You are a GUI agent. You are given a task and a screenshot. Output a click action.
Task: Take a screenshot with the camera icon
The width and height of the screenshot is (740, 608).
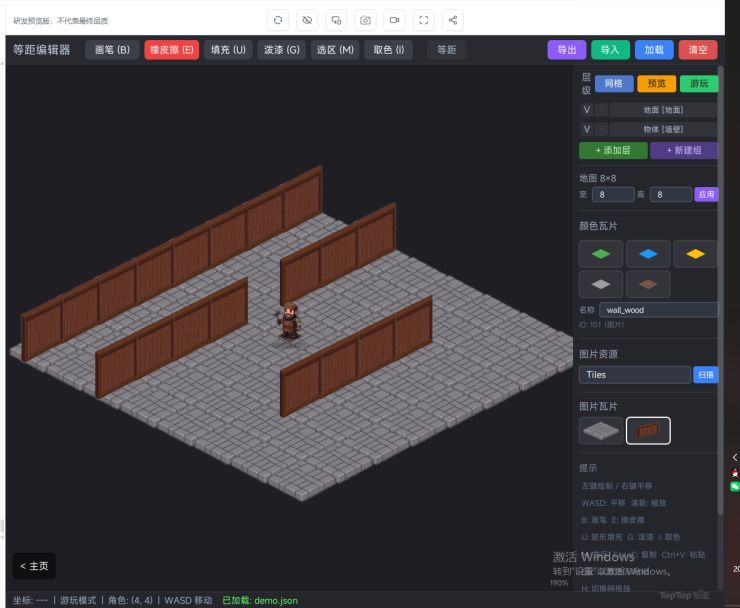coord(365,20)
